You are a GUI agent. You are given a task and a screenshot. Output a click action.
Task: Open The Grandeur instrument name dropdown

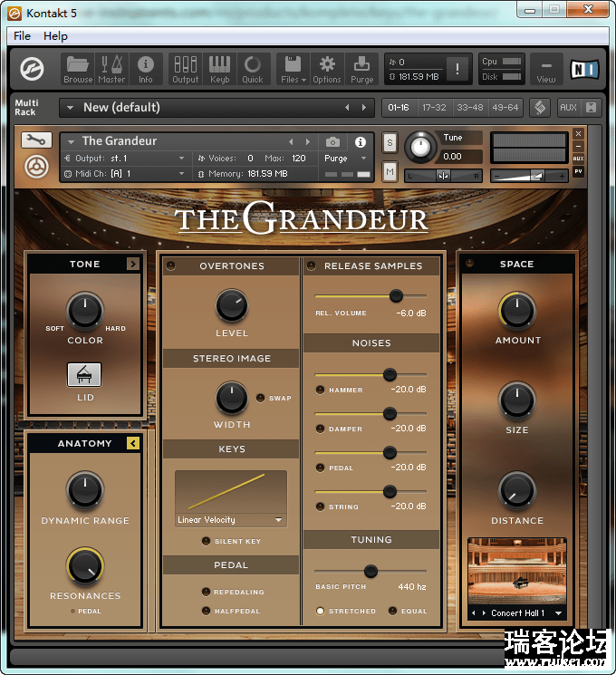click(71, 141)
